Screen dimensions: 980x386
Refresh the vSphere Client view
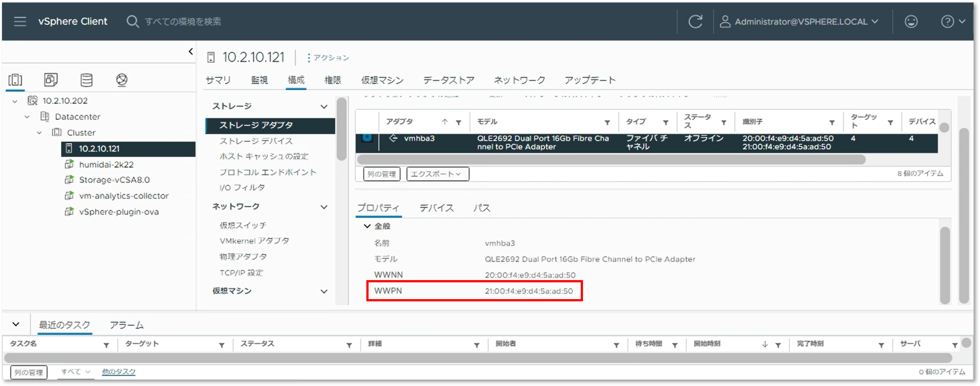click(695, 21)
